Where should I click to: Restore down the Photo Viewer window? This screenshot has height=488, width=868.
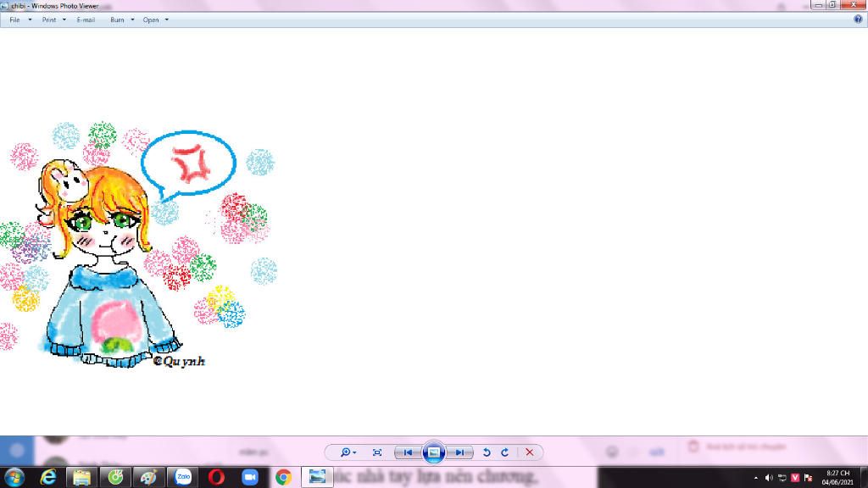pyautogui.click(x=832, y=5)
